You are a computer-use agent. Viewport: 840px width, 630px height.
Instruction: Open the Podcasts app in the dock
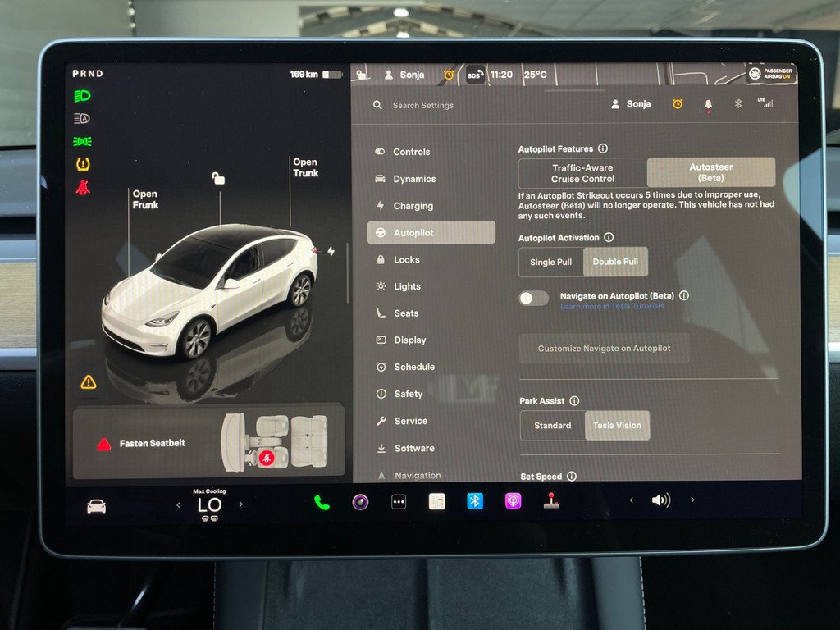(514, 501)
